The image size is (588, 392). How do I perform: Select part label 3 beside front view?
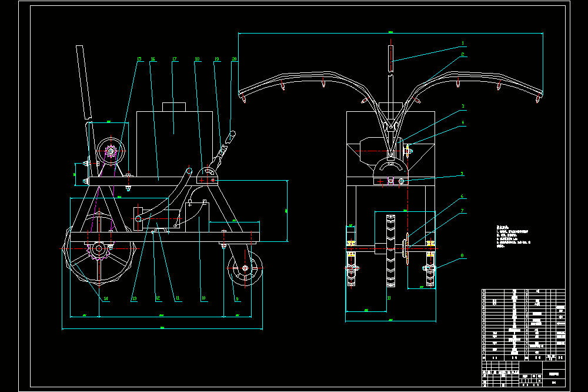click(x=463, y=107)
